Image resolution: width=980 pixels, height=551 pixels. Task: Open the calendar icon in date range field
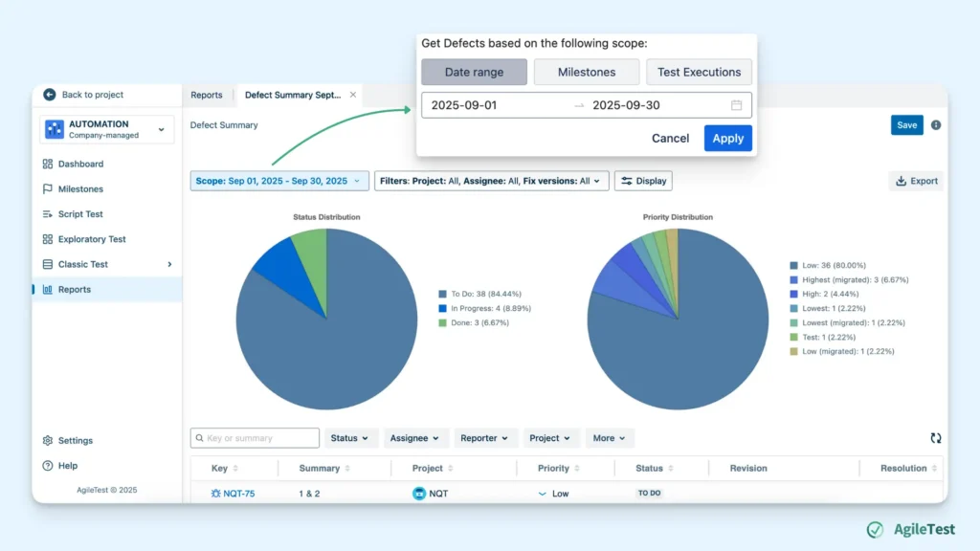click(736, 105)
